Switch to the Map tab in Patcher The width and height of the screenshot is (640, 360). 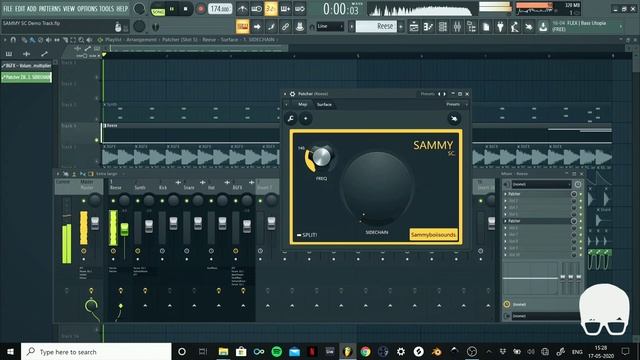pyautogui.click(x=302, y=104)
